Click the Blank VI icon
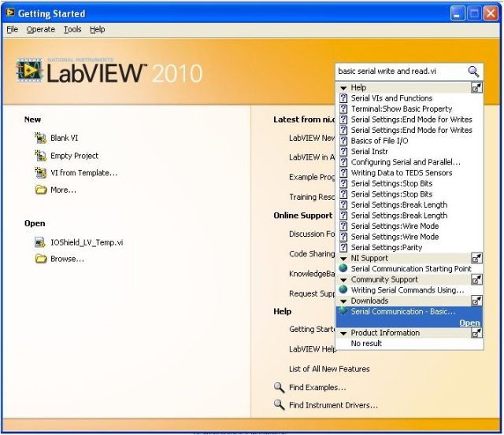Screen dimensions: 504x435 (x=41, y=138)
